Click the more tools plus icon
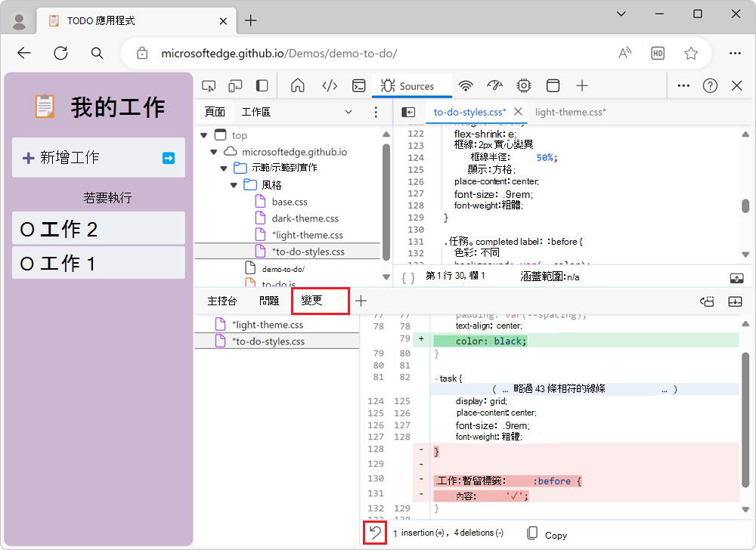The width and height of the screenshot is (756, 550). (x=582, y=85)
